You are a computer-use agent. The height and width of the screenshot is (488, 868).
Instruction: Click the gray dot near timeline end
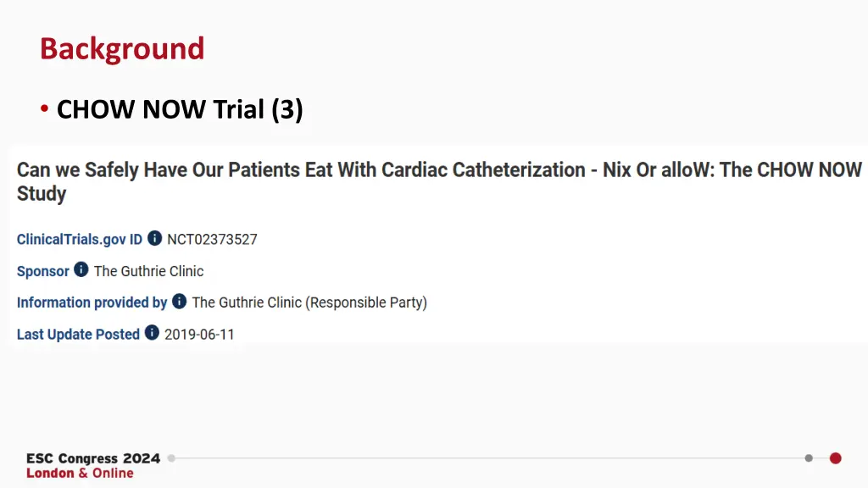pyautogui.click(x=809, y=458)
